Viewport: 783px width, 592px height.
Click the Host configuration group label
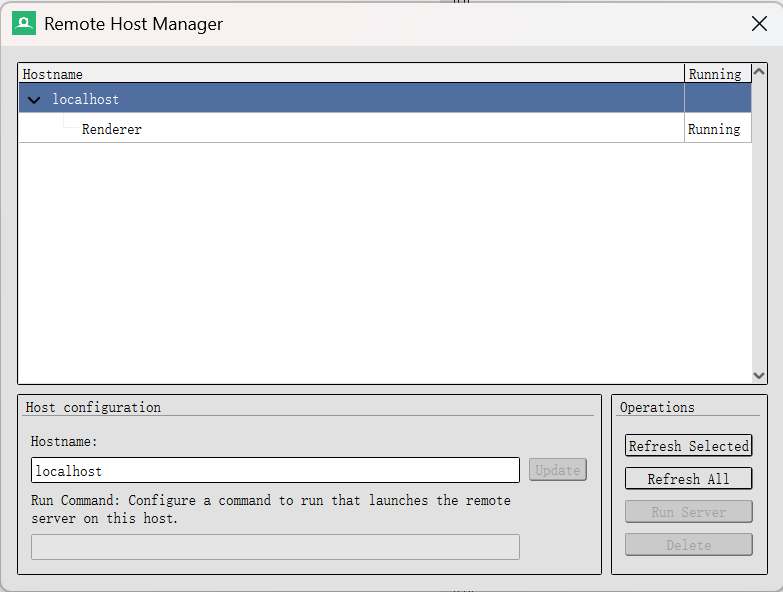(93, 407)
